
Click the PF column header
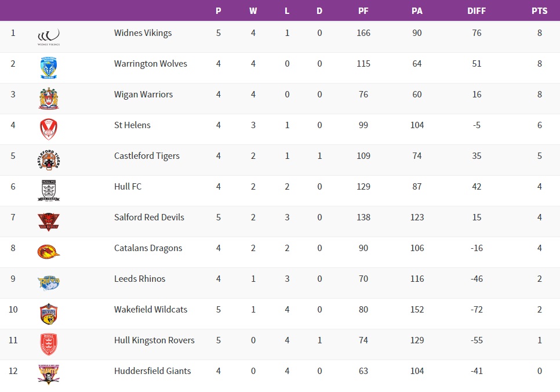click(363, 10)
